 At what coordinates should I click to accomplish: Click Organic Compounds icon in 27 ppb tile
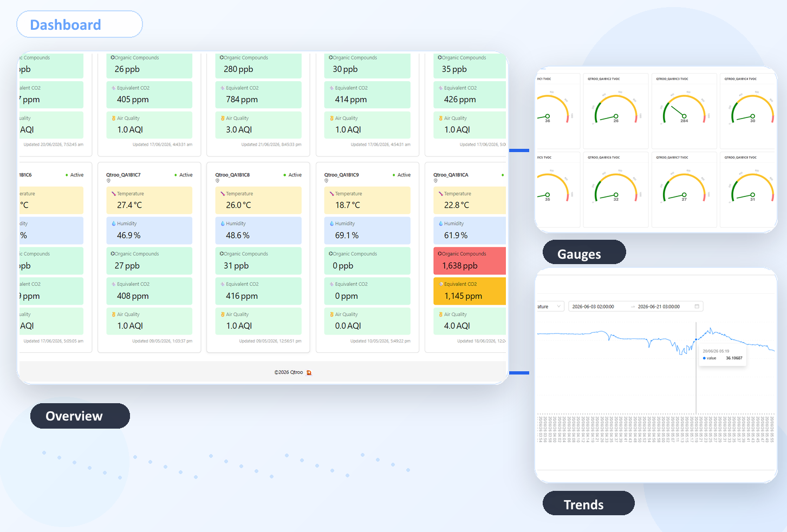tap(113, 254)
